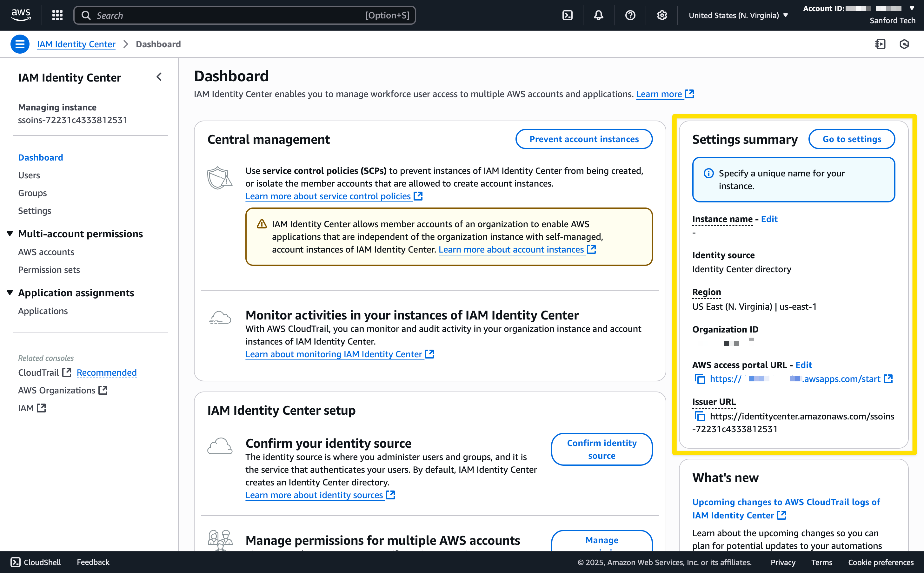924x573 pixels.
Task: Open the tutorials panel icon
Action: [x=880, y=44]
